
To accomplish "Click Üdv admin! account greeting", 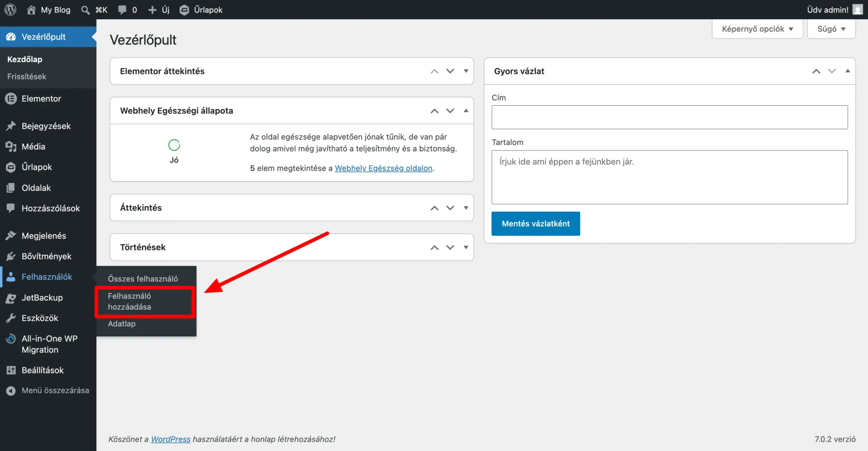I will tap(828, 10).
